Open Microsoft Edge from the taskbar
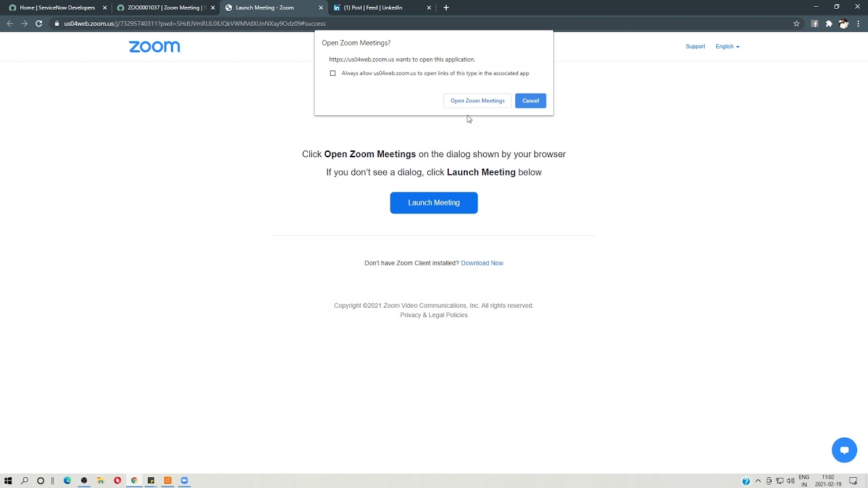 [67, 481]
